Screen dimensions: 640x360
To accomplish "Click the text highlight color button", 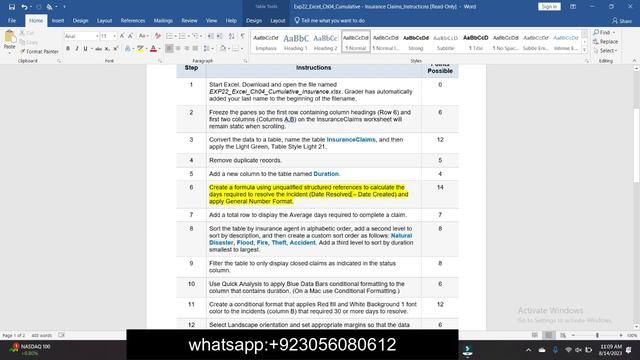I will [140, 49].
